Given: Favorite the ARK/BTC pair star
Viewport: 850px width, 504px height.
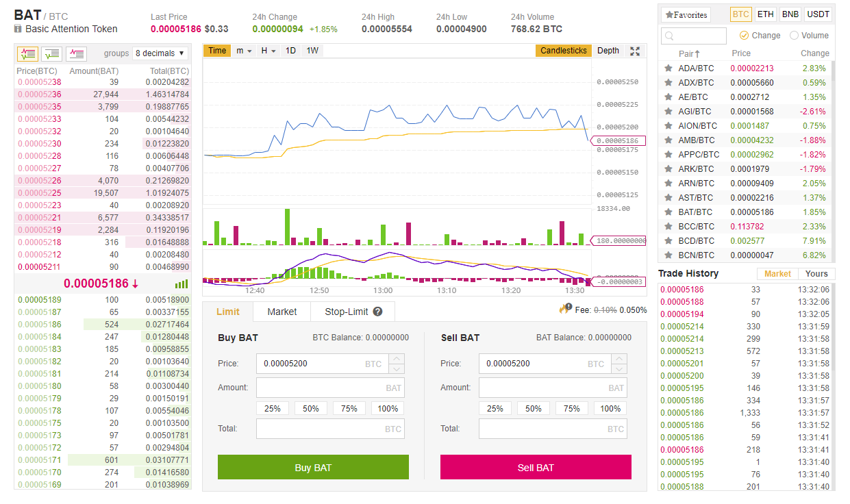Looking at the screenshot, I should [668, 168].
